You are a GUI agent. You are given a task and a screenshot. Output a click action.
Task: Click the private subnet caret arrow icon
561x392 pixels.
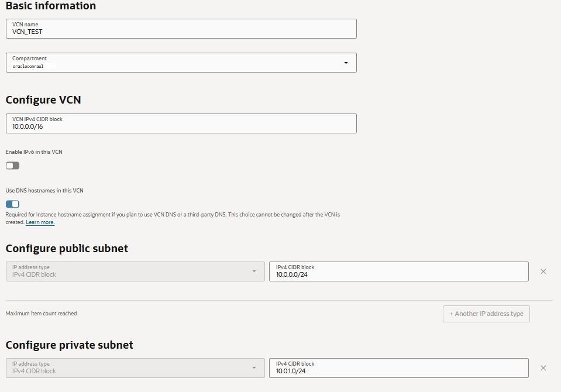click(x=254, y=367)
